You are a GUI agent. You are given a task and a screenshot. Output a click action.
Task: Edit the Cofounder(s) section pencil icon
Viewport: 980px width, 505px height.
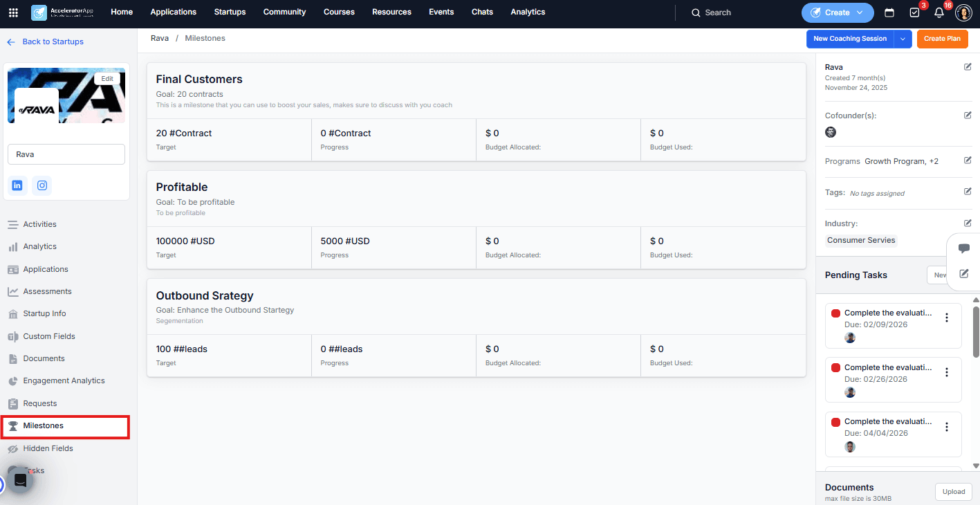[x=968, y=116]
